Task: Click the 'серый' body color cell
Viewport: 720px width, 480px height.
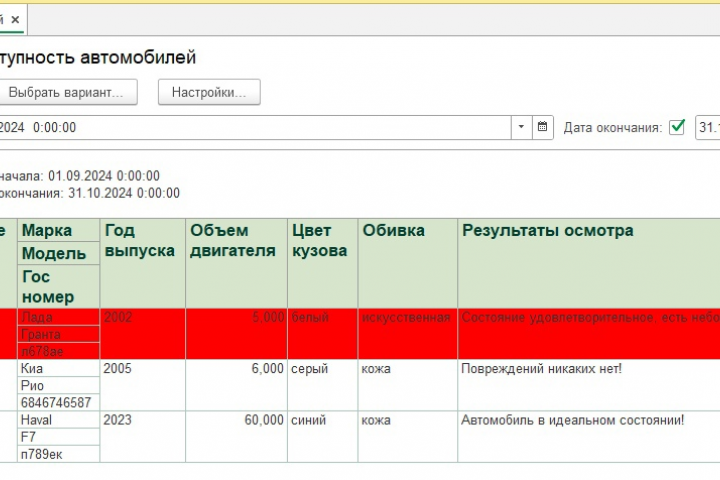Action: [x=323, y=385]
